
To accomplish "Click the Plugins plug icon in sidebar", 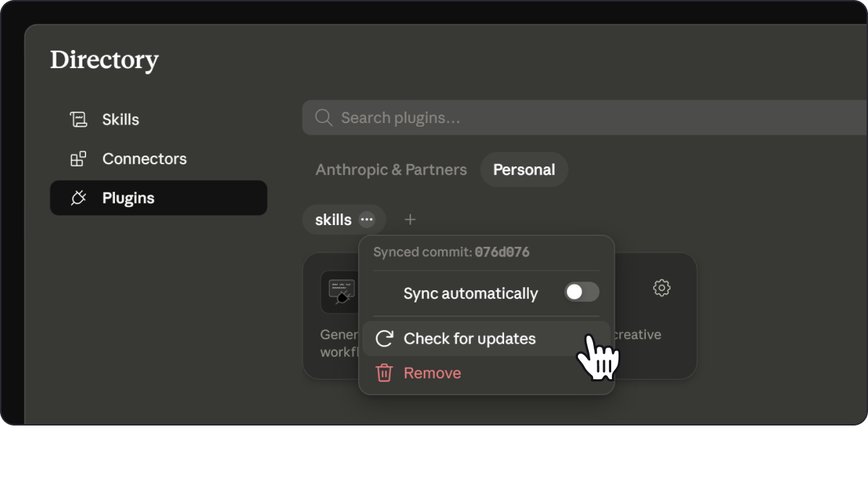I will (78, 198).
